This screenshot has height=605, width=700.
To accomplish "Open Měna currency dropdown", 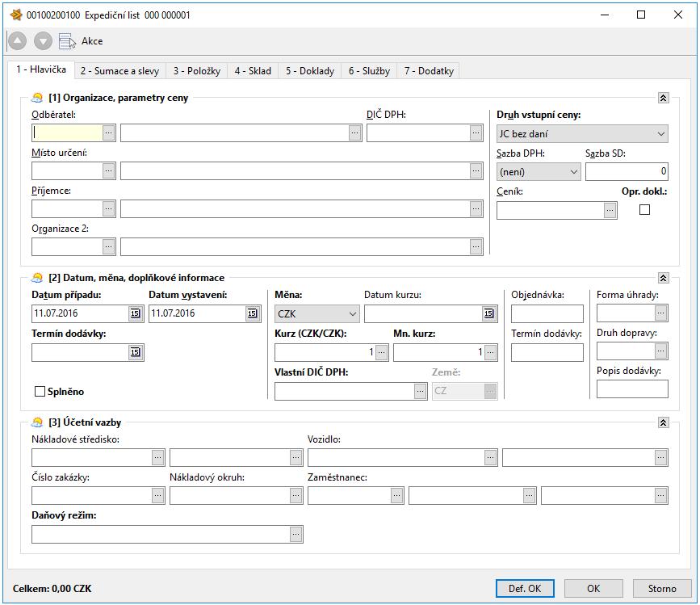I will (317, 314).
